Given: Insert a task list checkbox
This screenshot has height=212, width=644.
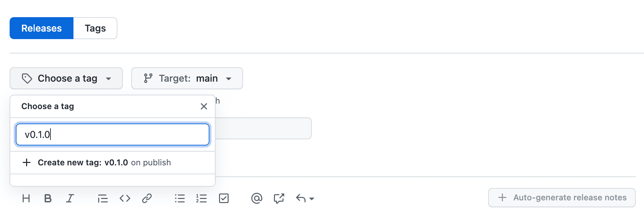Looking at the screenshot, I should [x=224, y=198].
